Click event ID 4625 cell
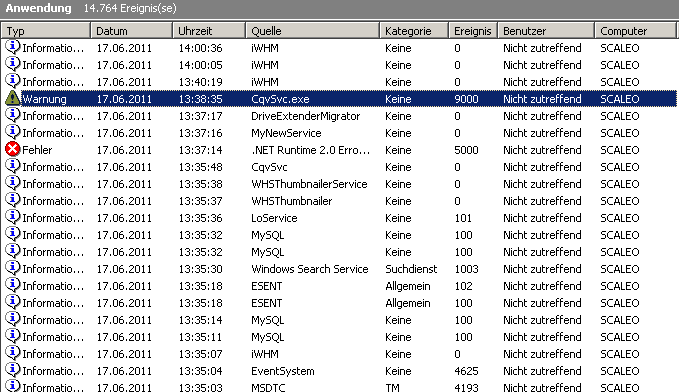 click(x=466, y=371)
